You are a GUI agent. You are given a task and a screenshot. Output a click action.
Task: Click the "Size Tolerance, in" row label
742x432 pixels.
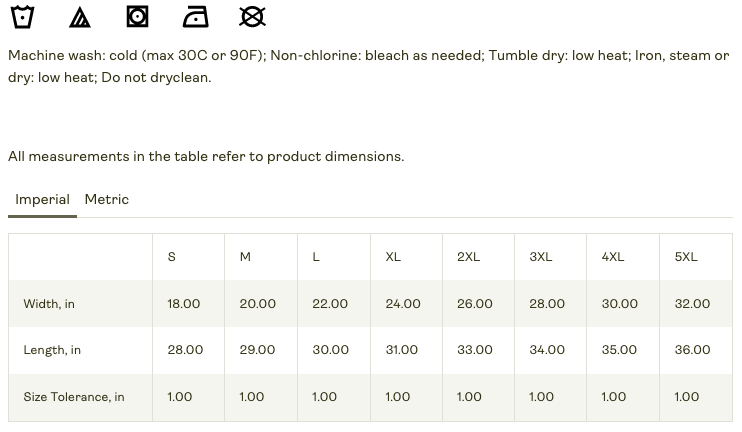point(74,397)
